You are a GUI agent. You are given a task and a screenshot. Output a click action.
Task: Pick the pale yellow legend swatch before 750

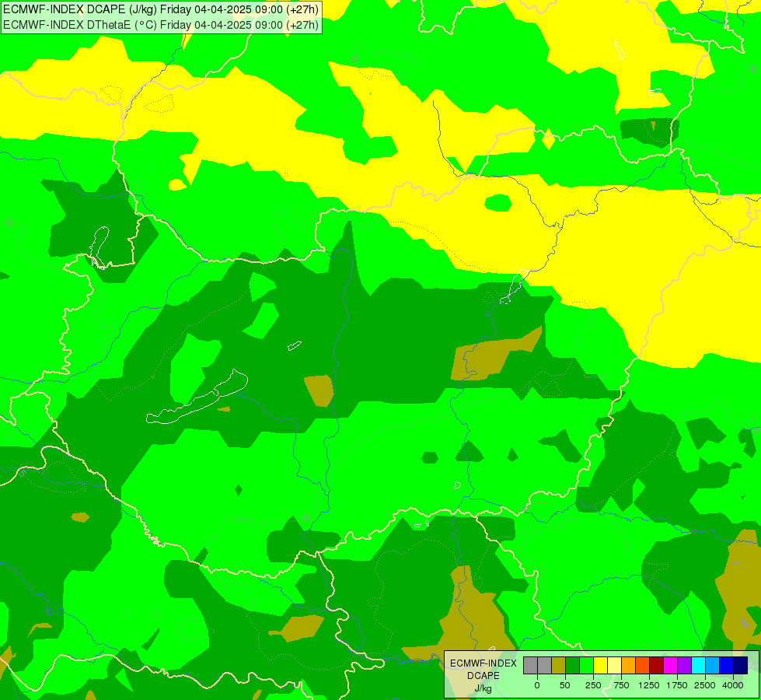tap(614, 666)
